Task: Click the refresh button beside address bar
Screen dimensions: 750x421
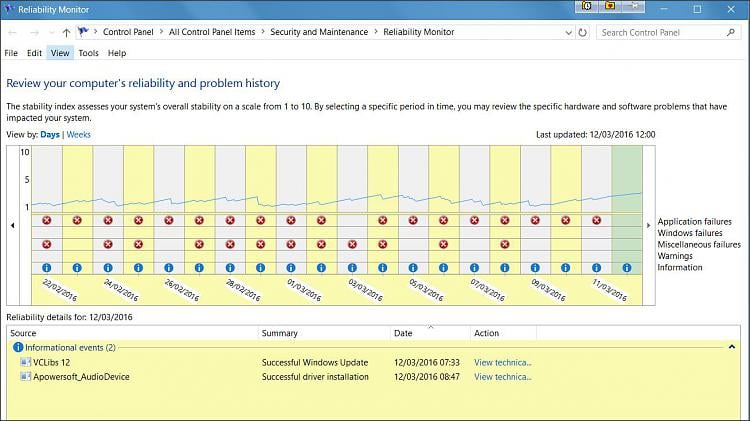Action: pos(582,33)
